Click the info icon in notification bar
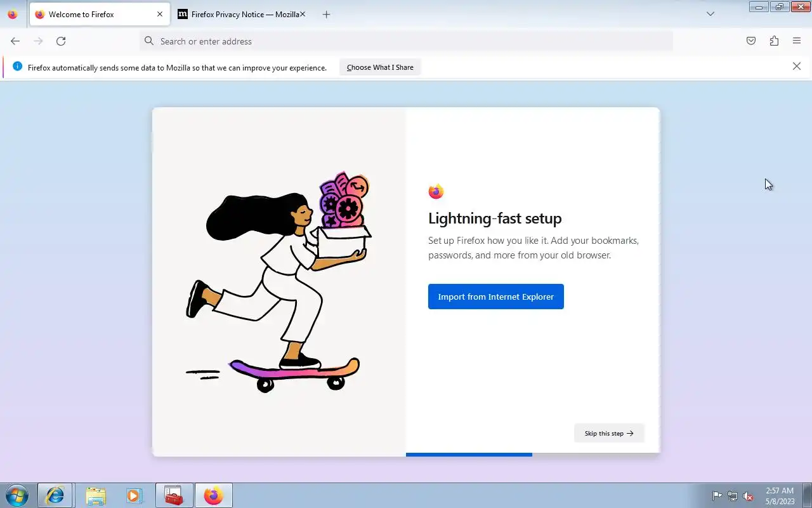Viewport: 812px width, 508px height. (x=17, y=67)
